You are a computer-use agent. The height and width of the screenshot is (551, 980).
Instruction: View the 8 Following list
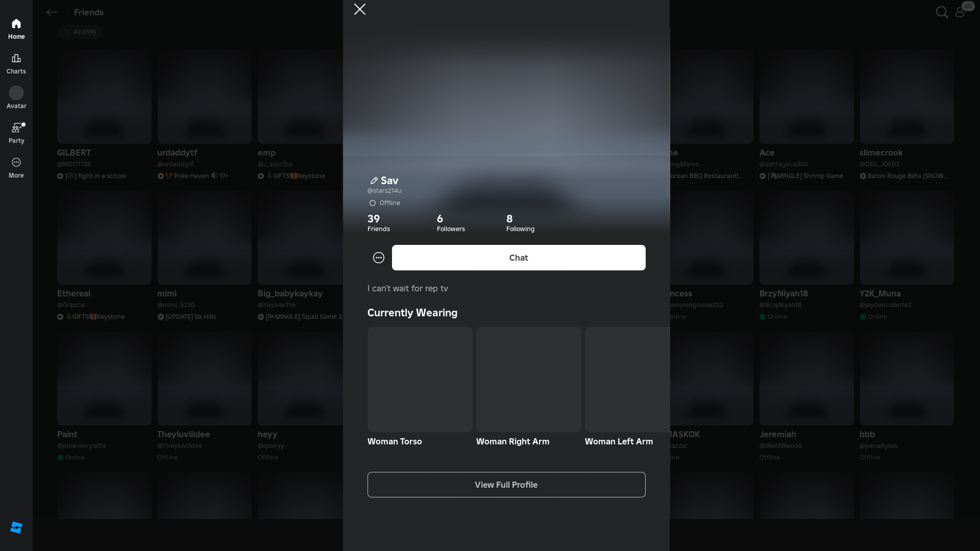pyautogui.click(x=520, y=223)
